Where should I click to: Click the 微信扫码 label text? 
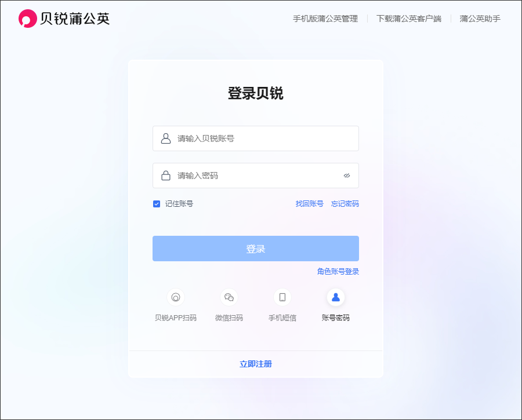[229, 318]
